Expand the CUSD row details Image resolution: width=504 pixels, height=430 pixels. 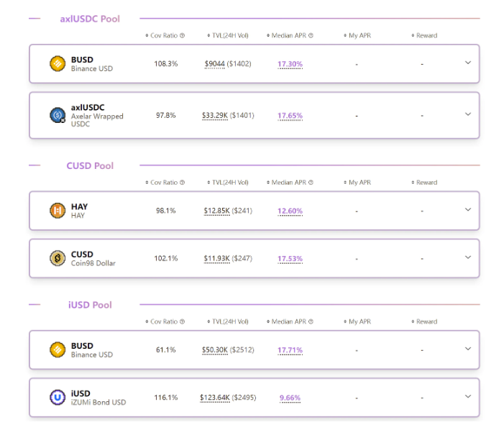[x=468, y=257]
